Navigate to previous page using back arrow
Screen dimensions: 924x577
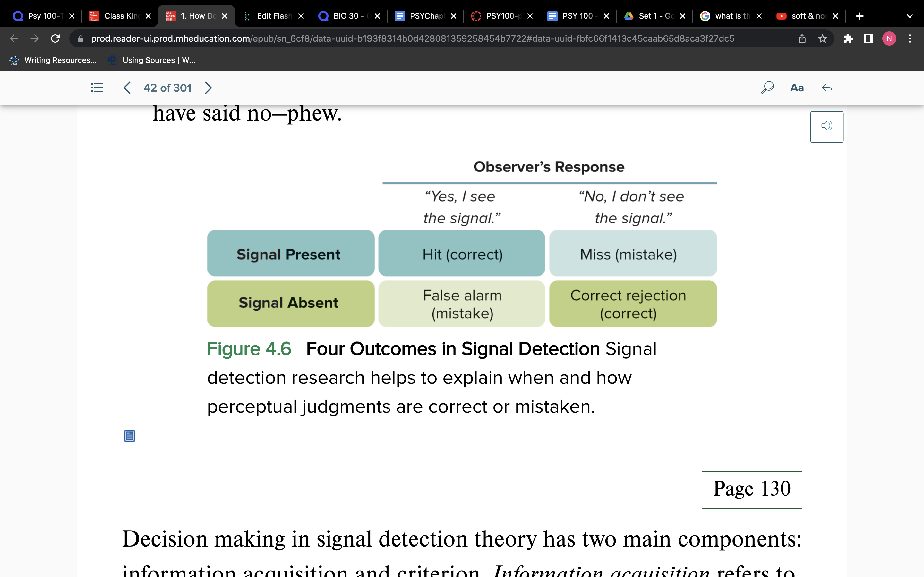127,88
